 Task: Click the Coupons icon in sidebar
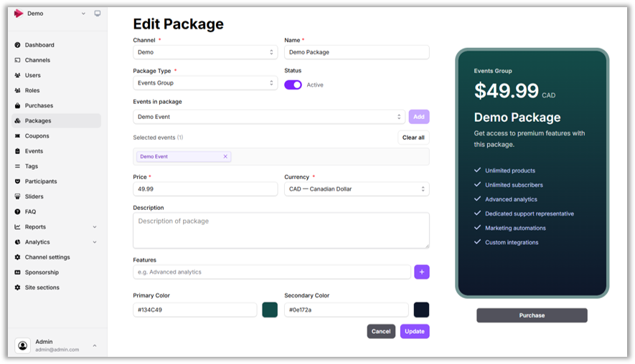[x=18, y=136]
